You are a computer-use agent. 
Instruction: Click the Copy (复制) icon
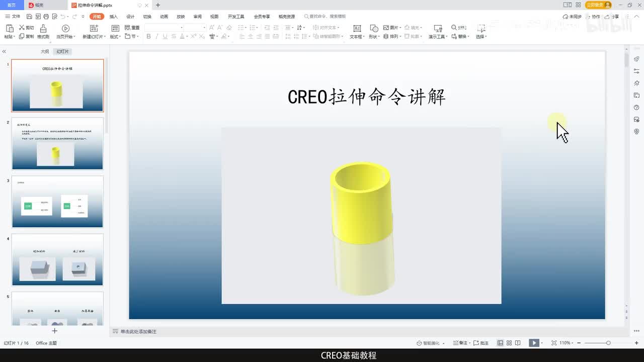pyautogui.click(x=22, y=37)
